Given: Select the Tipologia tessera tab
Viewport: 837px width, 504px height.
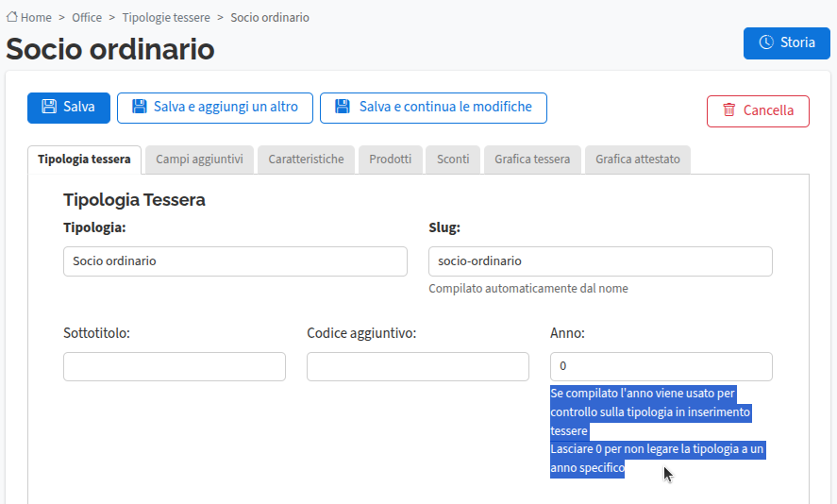Looking at the screenshot, I should tap(84, 160).
